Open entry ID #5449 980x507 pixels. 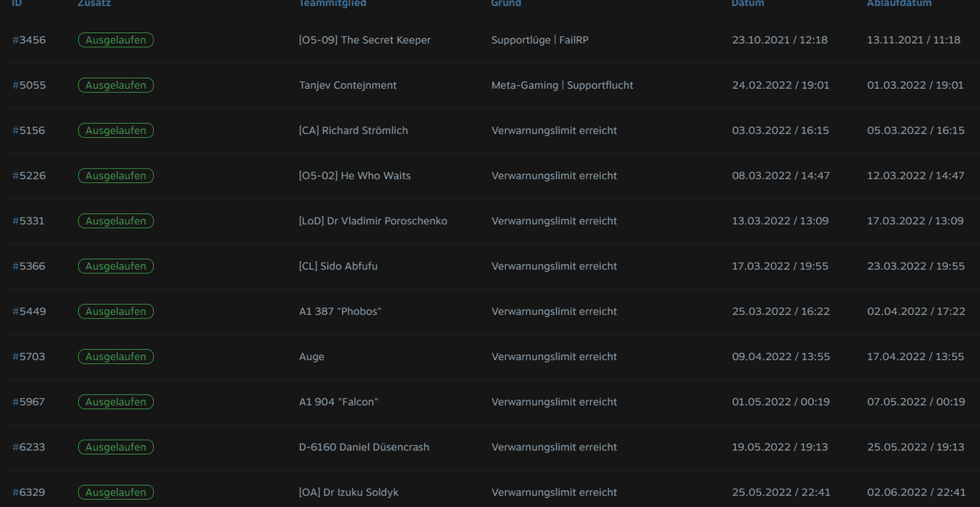click(29, 311)
